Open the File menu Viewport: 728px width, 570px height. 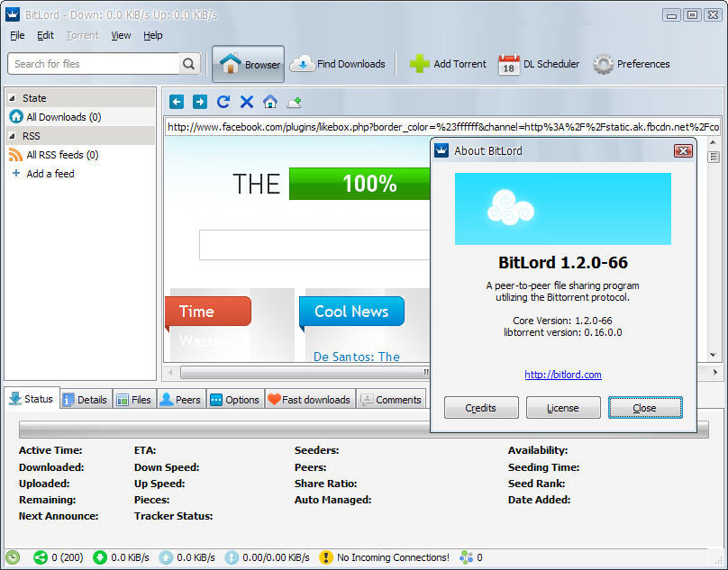tap(17, 35)
